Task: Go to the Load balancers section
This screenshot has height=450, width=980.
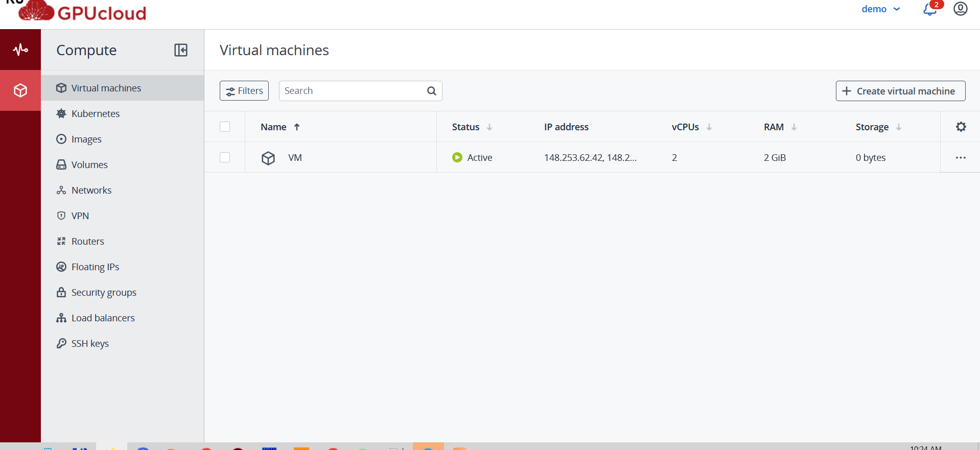Action: pyautogui.click(x=123, y=318)
